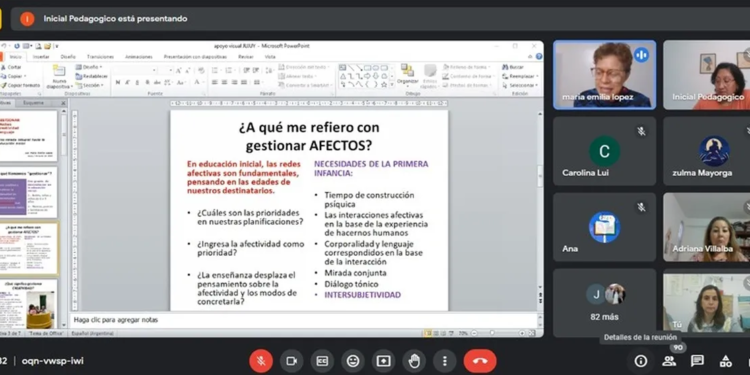Open the Nueva diapositiva dropdown
This screenshot has height=375, width=750.
[x=59, y=87]
